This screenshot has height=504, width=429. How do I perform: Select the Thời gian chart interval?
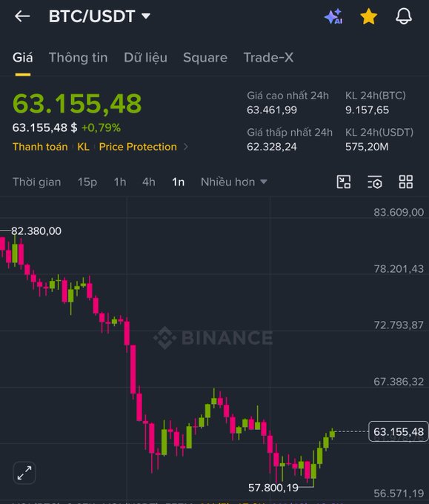tap(36, 182)
